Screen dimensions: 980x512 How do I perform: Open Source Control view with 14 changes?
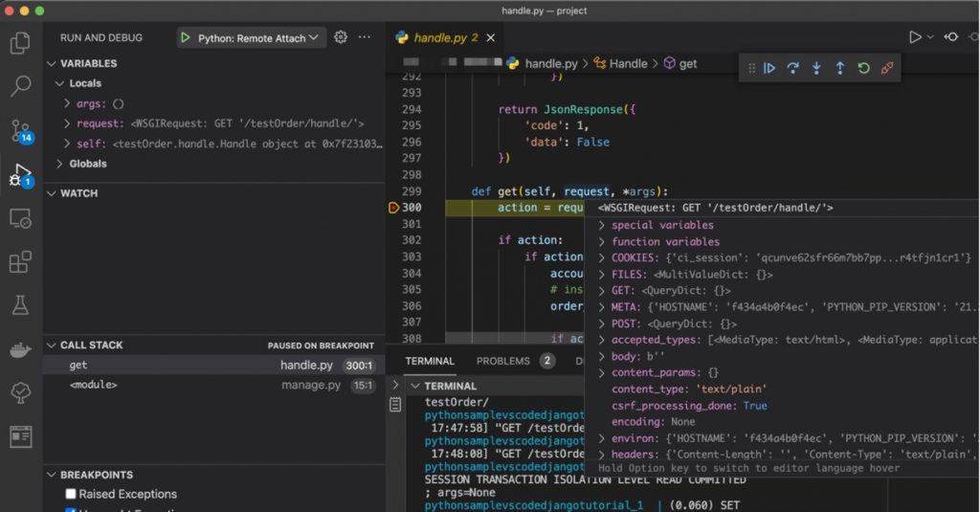click(x=21, y=131)
